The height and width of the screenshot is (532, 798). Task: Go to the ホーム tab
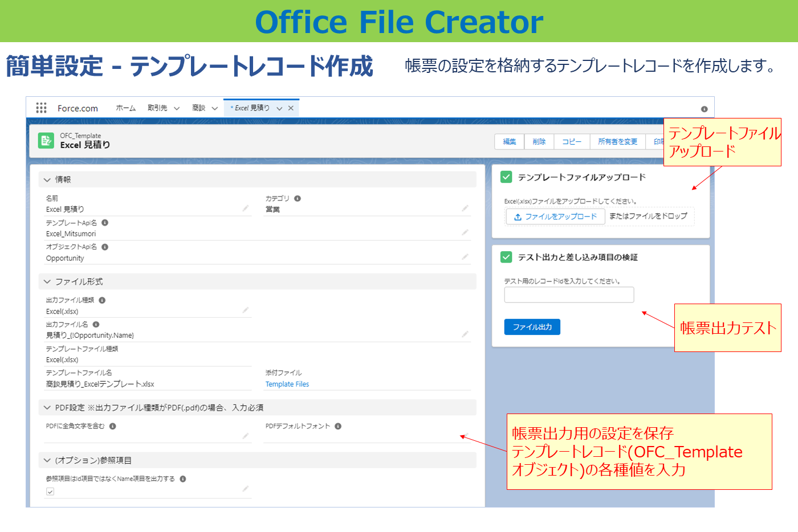click(x=125, y=108)
